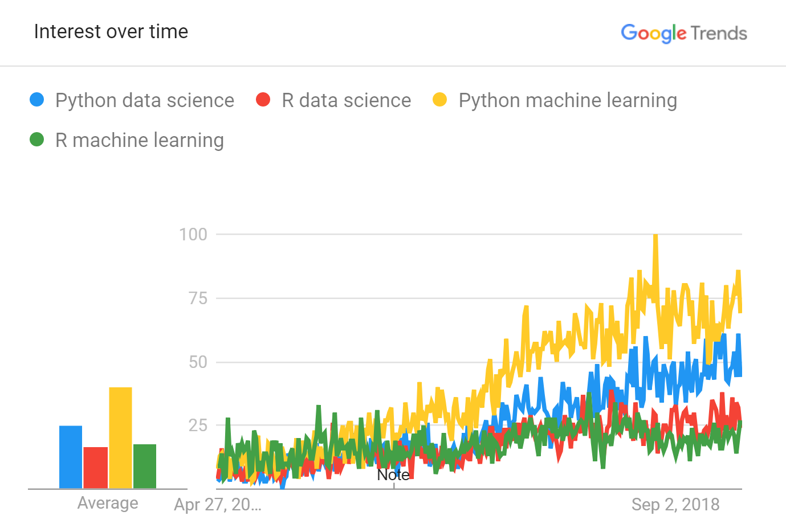Click the Python machine learning legend label
The width and height of the screenshot is (786, 532).
pos(568,100)
